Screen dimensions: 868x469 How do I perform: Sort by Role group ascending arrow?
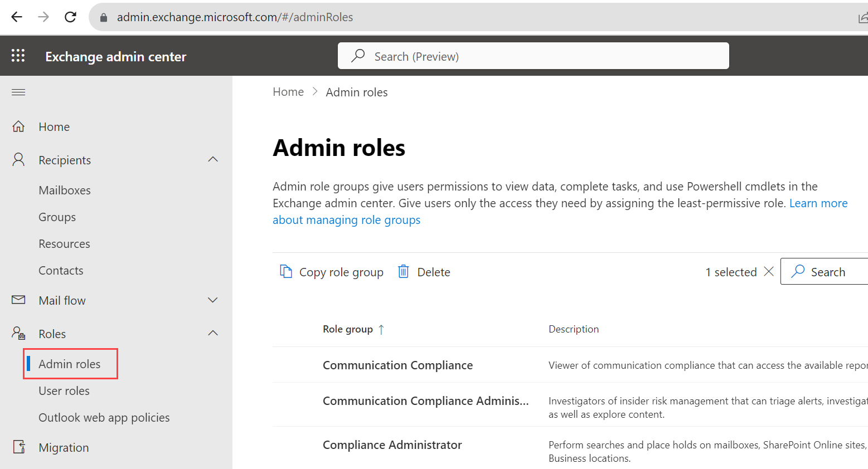(381, 329)
